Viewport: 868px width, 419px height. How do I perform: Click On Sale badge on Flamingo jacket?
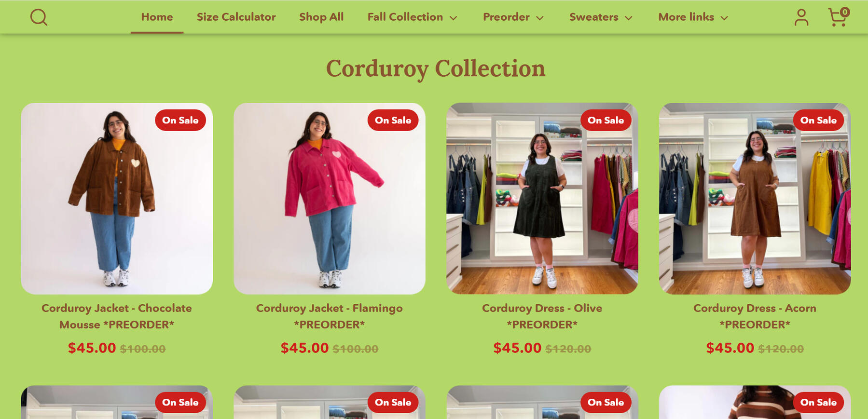(393, 121)
